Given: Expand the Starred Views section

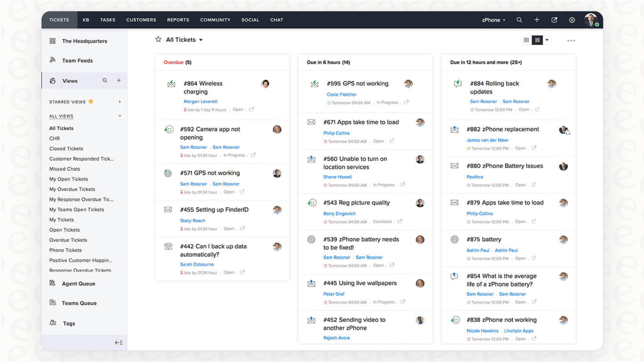Looking at the screenshot, I should click(x=120, y=102).
